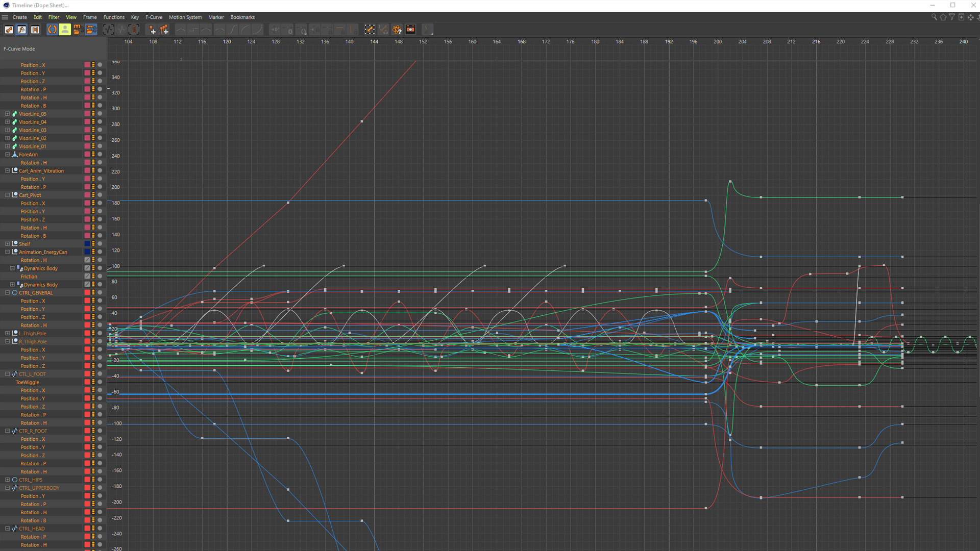Expand the Shelf object
The height and width of the screenshot is (551, 980).
(x=7, y=244)
